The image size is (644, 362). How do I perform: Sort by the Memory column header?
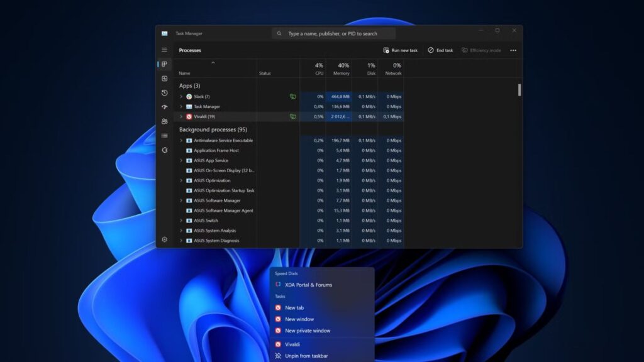pos(339,69)
